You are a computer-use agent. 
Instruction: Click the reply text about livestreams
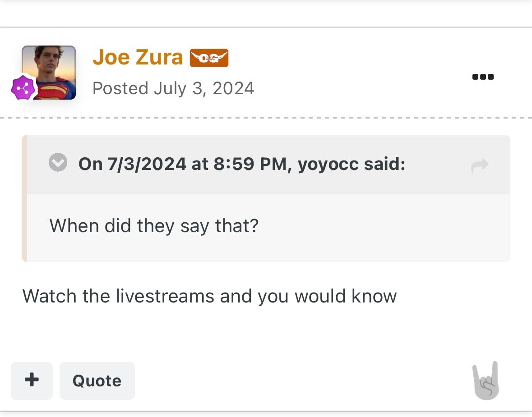[209, 296]
